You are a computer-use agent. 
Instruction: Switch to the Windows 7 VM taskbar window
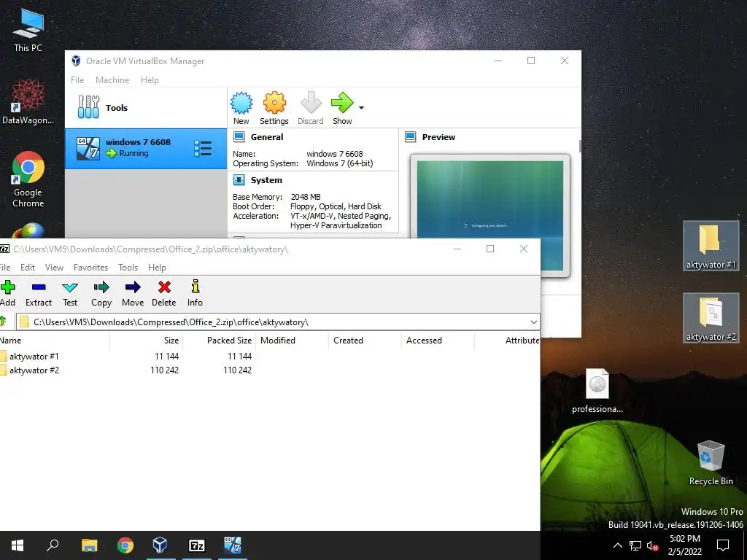233,545
